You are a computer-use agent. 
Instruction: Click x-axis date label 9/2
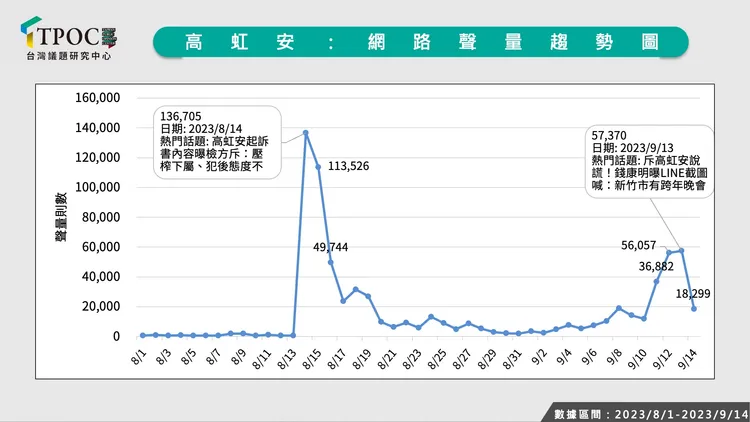[539, 357]
